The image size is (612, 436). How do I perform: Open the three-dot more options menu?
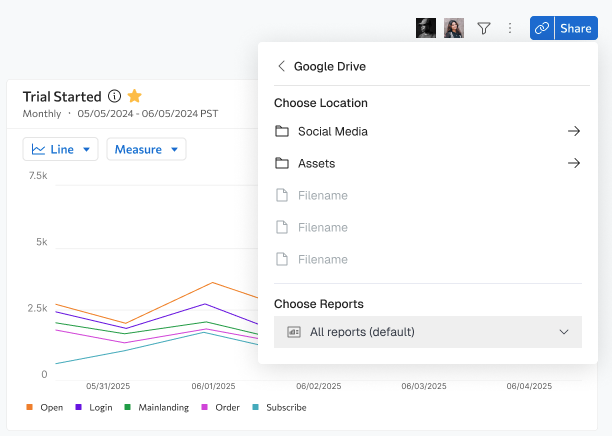[510, 28]
